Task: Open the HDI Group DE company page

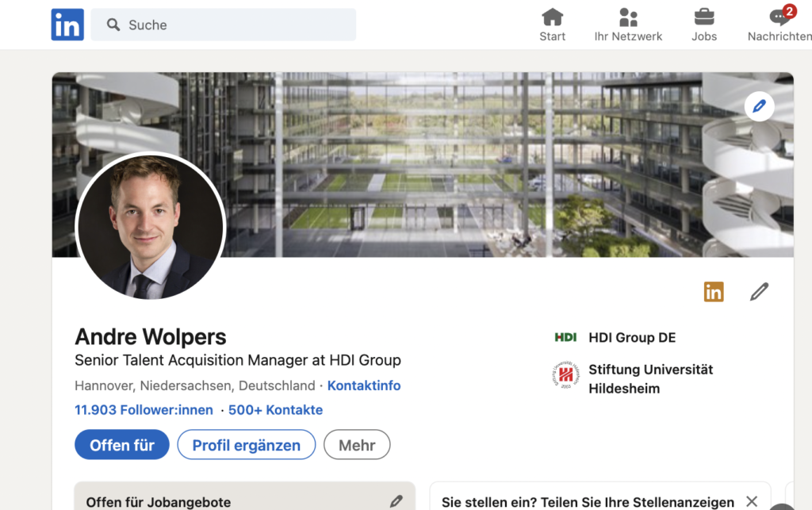Action: point(631,337)
